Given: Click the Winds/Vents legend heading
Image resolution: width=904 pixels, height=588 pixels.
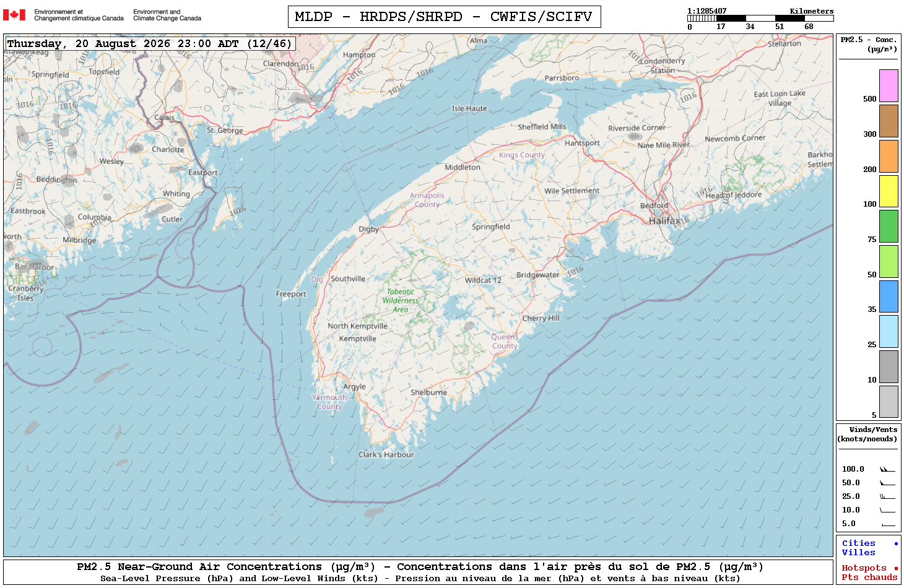Looking at the screenshot, I should [867, 434].
